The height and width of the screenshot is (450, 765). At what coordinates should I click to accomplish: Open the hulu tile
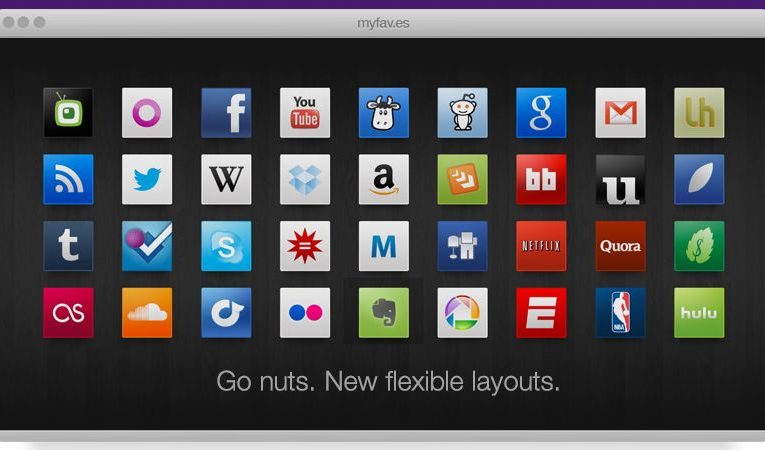click(699, 313)
